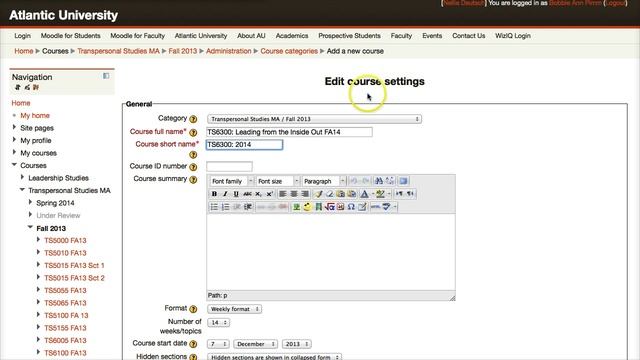Open the Font family dropdown
The width and height of the screenshot is (640, 360).
pyautogui.click(x=231, y=181)
